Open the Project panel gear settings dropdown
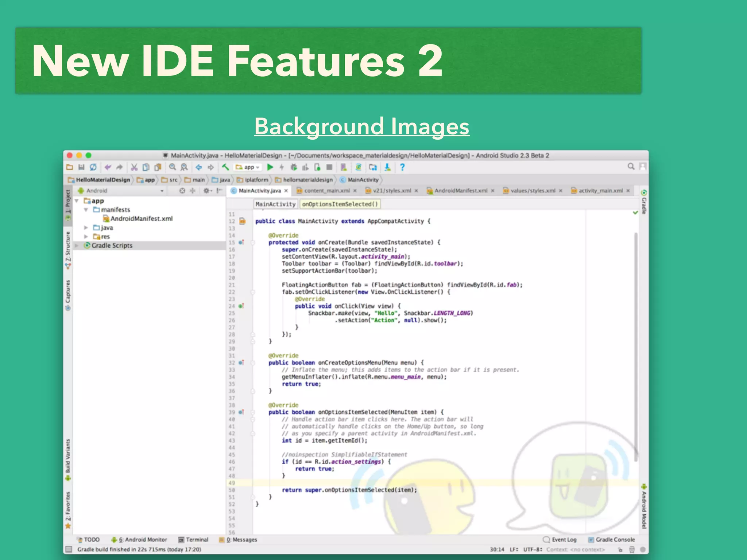Screen dimensions: 747x560 [x=208, y=191]
